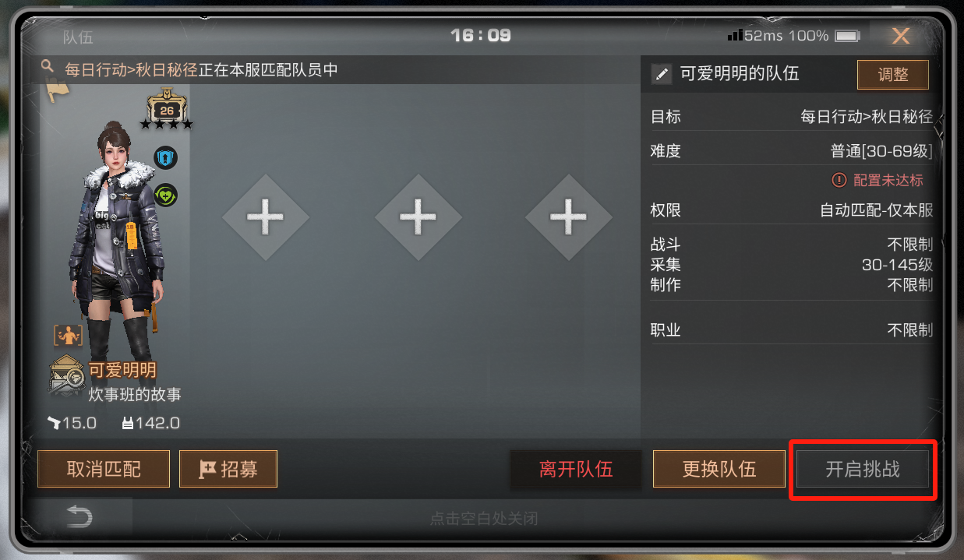The height and width of the screenshot is (560, 964).
Task: Add a member in second empty slot
Action: point(418,217)
